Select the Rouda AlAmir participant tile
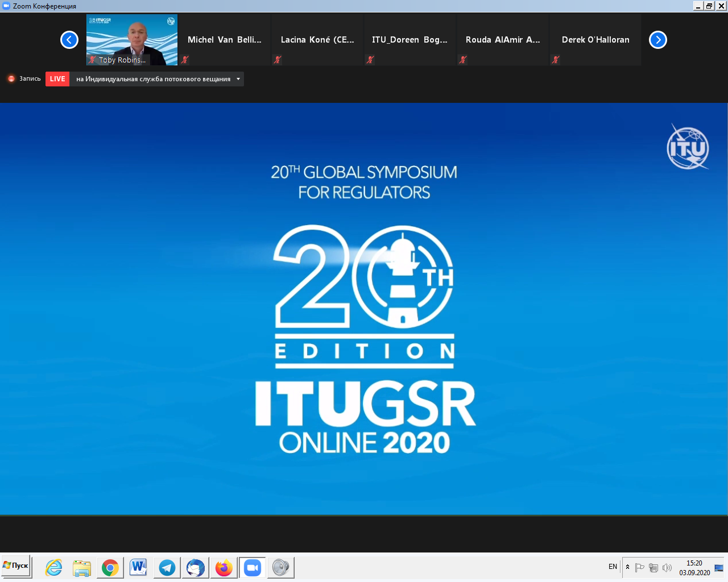728x582 pixels. tap(503, 40)
